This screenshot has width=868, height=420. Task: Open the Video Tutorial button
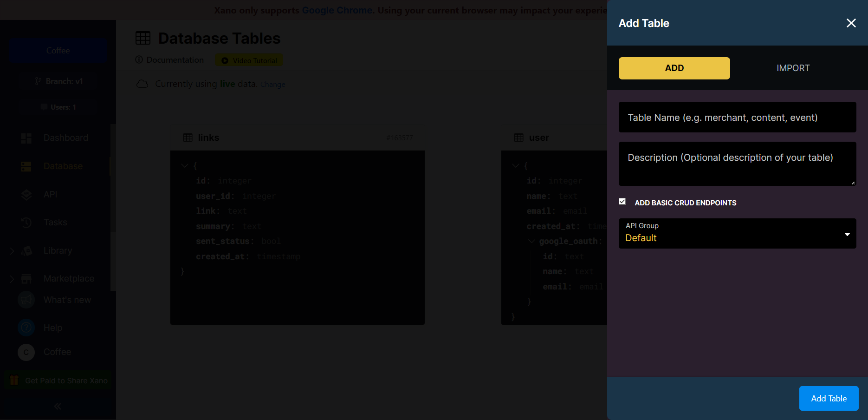(x=249, y=60)
